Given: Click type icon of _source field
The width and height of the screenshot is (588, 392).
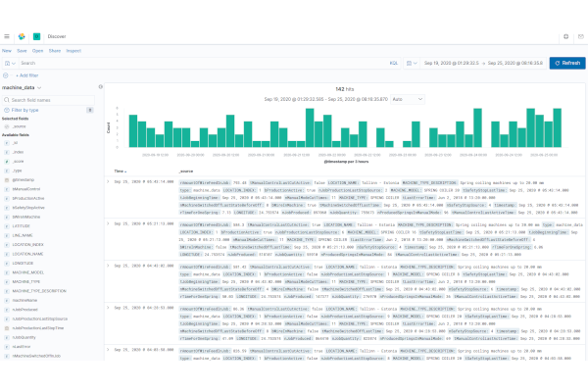Looking at the screenshot, I should 7,126.
